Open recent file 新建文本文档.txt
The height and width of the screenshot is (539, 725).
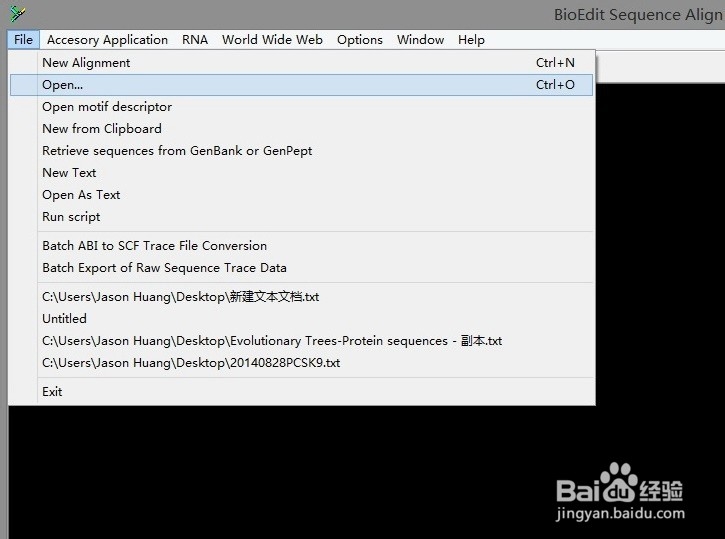click(x=301, y=297)
